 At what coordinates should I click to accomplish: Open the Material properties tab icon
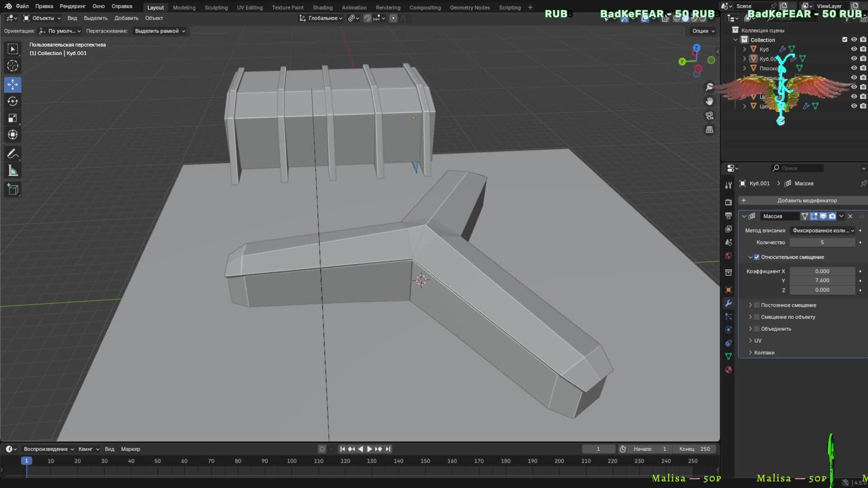pyautogui.click(x=728, y=370)
